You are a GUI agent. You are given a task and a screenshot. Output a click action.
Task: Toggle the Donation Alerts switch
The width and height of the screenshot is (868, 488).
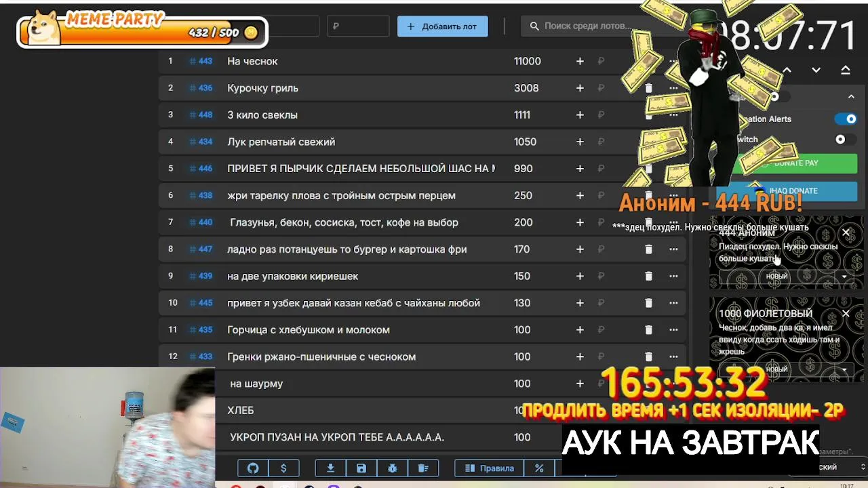(x=846, y=119)
